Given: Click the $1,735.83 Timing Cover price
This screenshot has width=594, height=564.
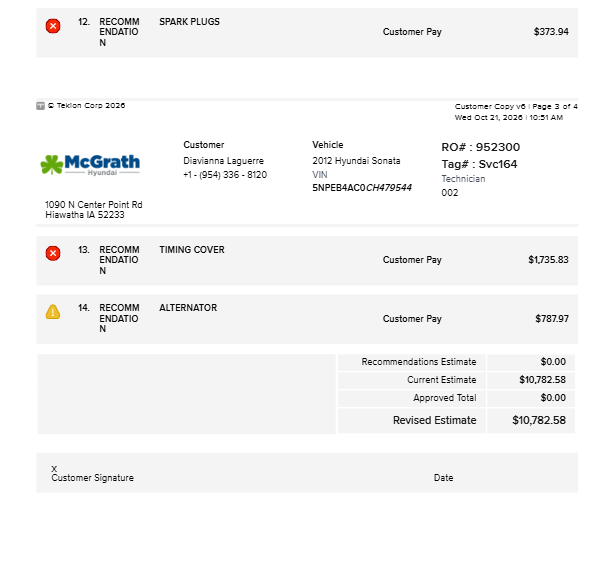Looking at the screenshot, I should pos(548,260).
